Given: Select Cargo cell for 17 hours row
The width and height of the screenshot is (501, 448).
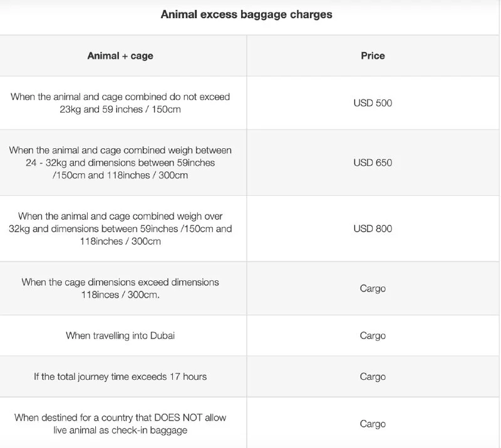Looking at the screenshot, I should click(x=373, y=377).
